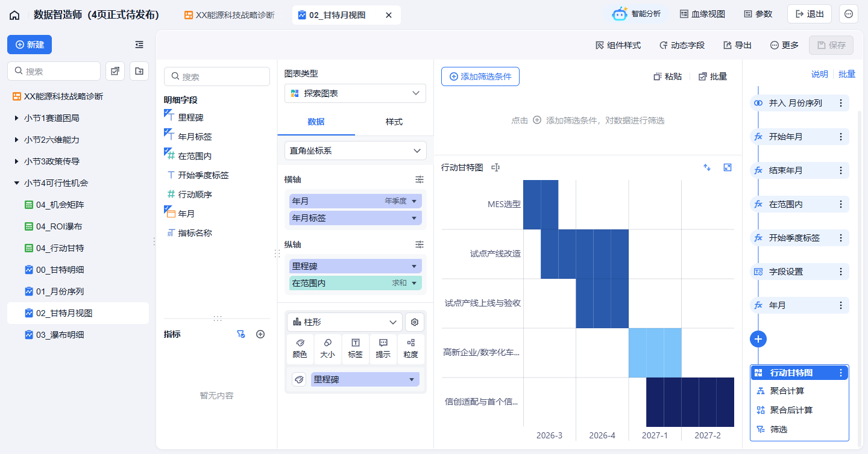Click the home icon in top bar
This screenshot has height=454, width=868.
pyautogui.click(x=14, y=15)
